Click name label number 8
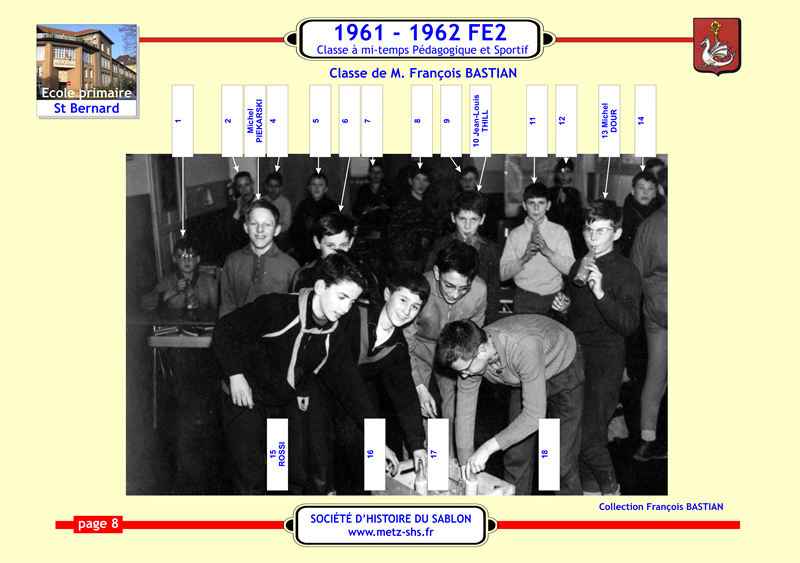This screenshot has height=563, width=800. pos(421,121)
